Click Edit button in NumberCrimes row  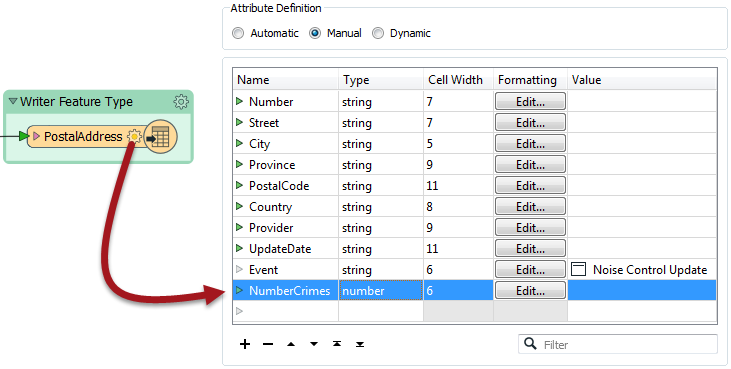pos(531,290)
